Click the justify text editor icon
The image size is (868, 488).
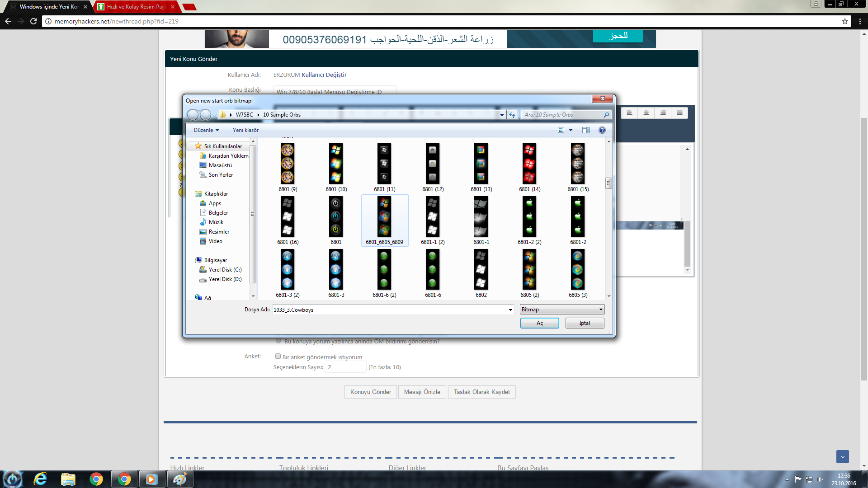pos(679,113)
